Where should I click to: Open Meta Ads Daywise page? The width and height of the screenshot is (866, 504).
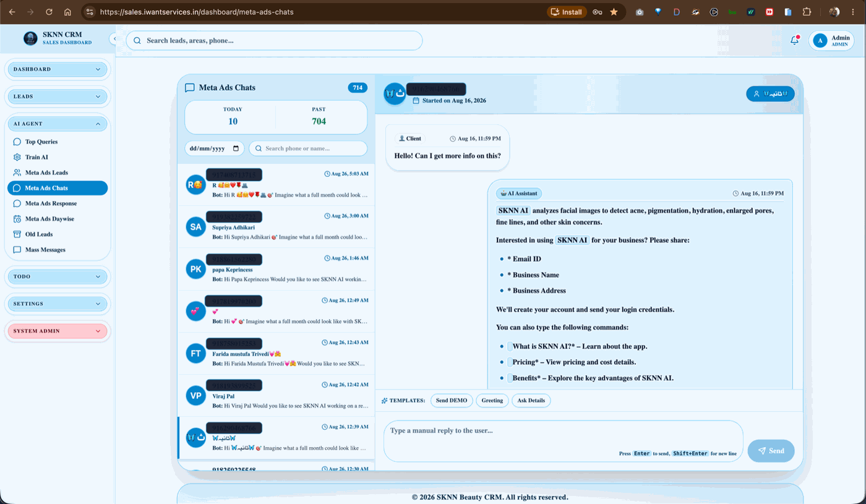58,219
